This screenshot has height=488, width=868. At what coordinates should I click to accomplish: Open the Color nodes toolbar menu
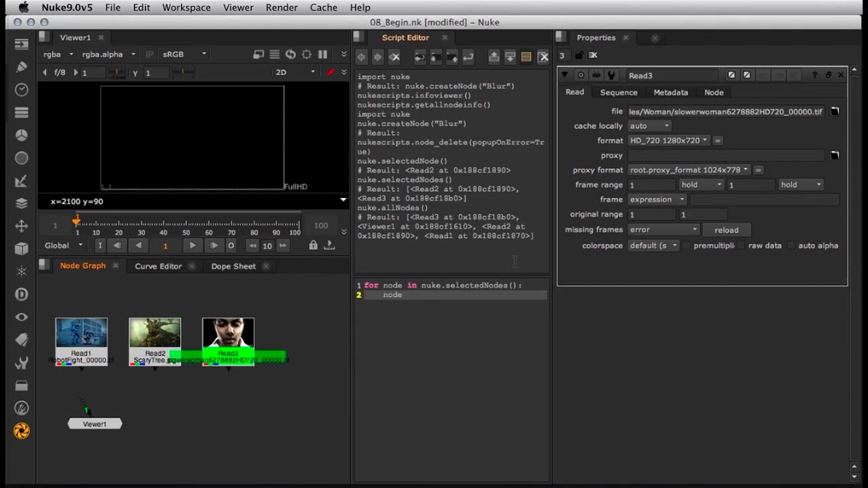click(x=21, y=135)
